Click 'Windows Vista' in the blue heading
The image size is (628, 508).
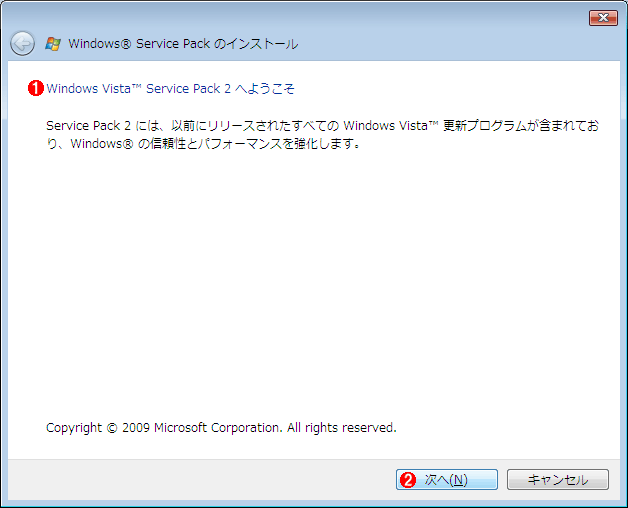point(89,89)
